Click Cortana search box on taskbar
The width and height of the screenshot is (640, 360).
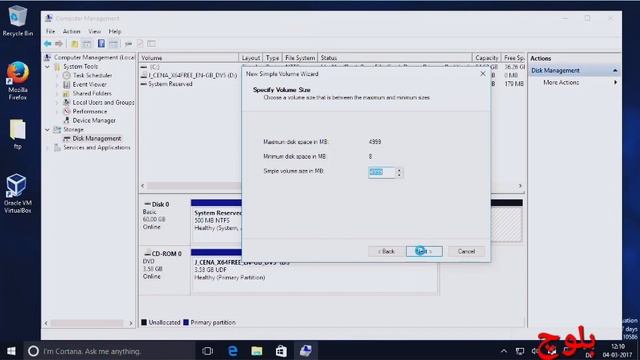109,351
